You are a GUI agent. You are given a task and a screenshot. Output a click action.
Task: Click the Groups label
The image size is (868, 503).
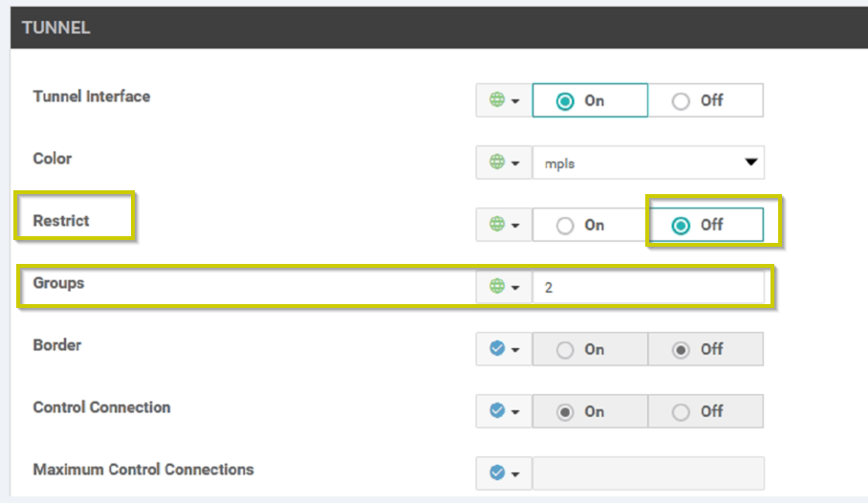coord(58,283)
